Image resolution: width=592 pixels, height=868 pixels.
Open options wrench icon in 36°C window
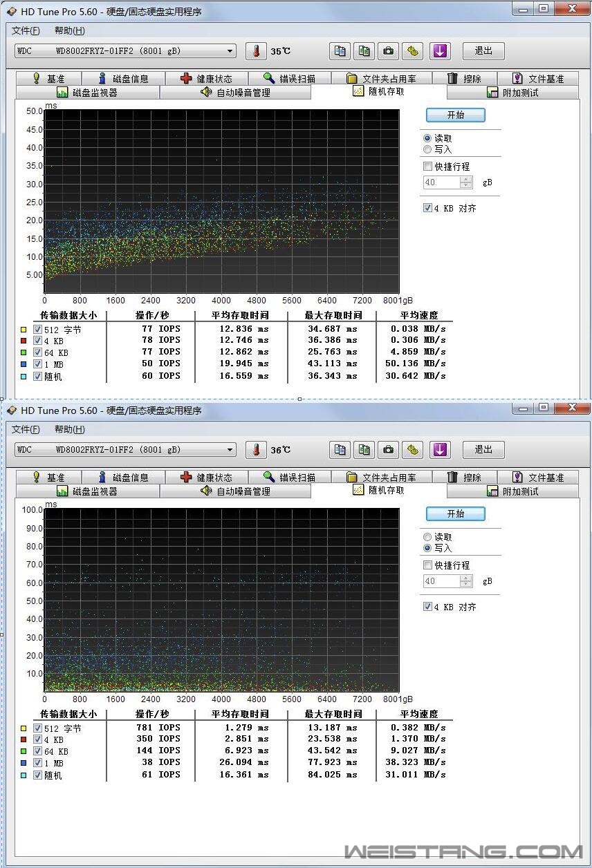[413, 450]
